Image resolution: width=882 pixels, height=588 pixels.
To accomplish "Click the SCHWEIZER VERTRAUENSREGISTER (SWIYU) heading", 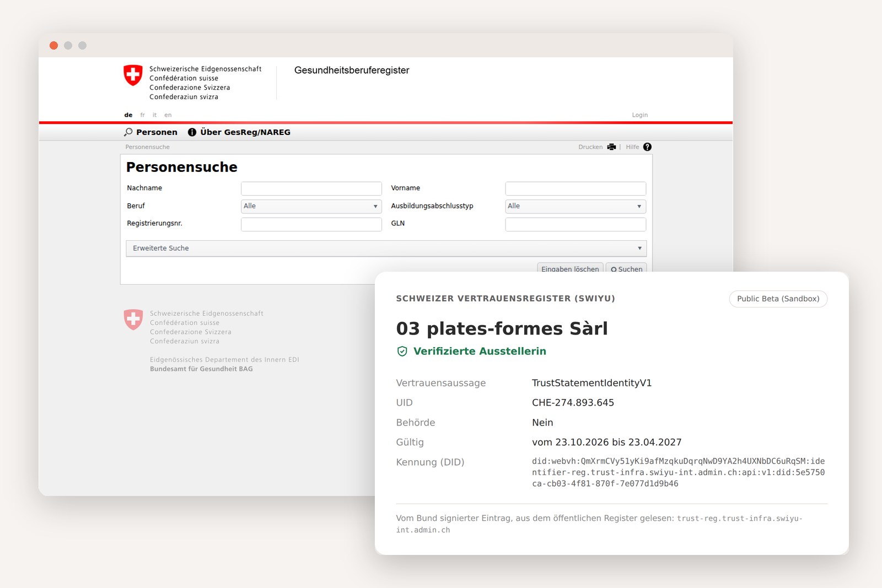I will (x=505, y=299).
